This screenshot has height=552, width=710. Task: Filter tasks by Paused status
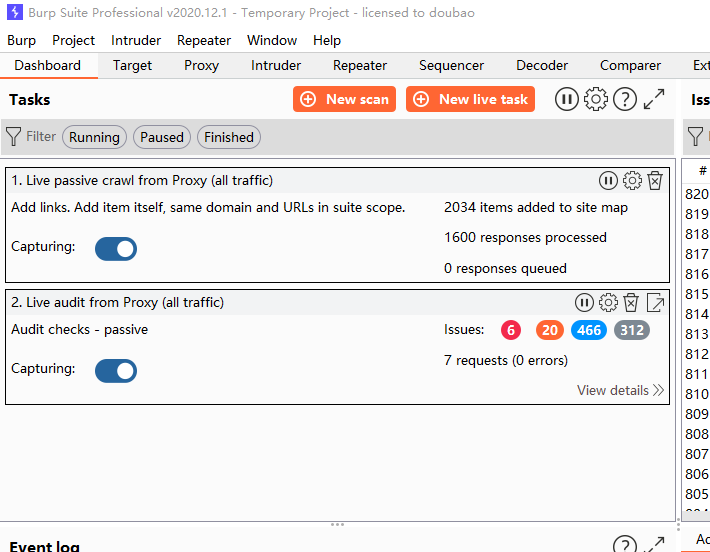pos(162,137)
